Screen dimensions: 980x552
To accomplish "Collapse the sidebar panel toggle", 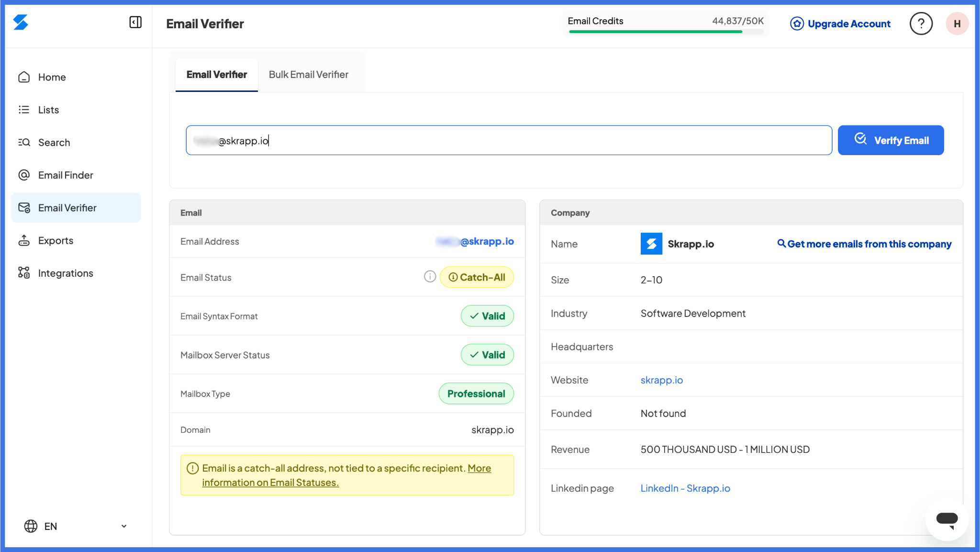I will tap(135, 22).
